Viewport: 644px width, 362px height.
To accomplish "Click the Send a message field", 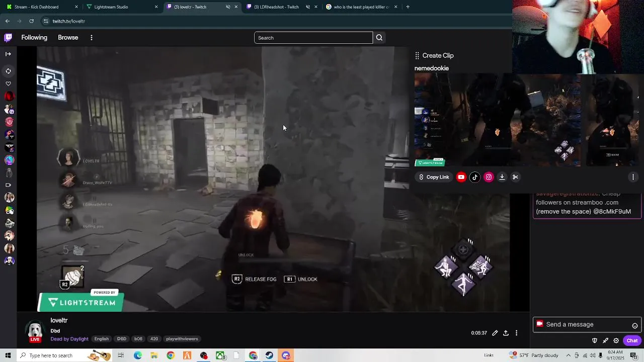I will tap(586, 325).
